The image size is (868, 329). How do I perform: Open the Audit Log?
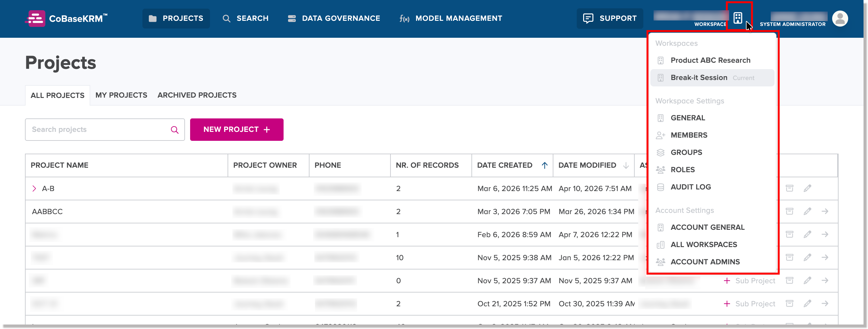click(712, 187)
